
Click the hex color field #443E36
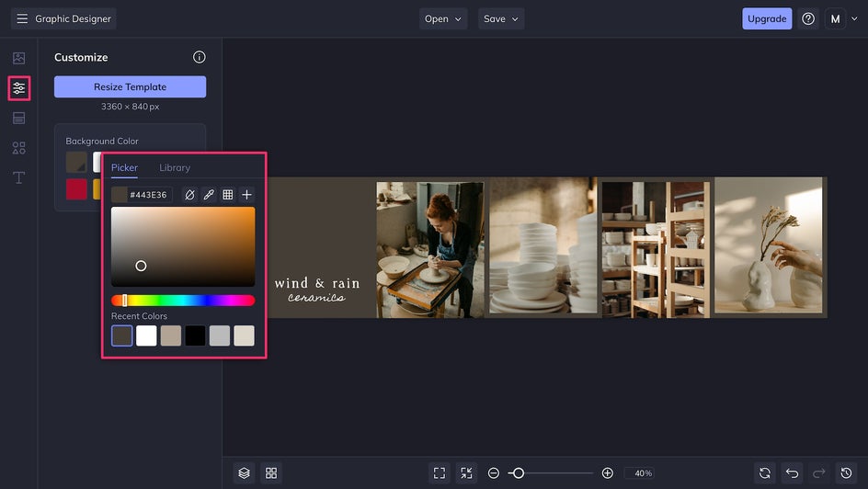click(148, 195)
